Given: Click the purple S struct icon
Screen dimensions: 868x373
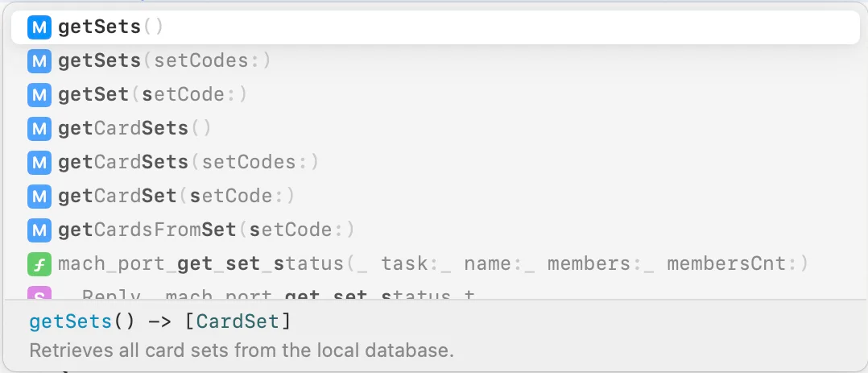Looking at the screenshot, I should click(39, 294).
